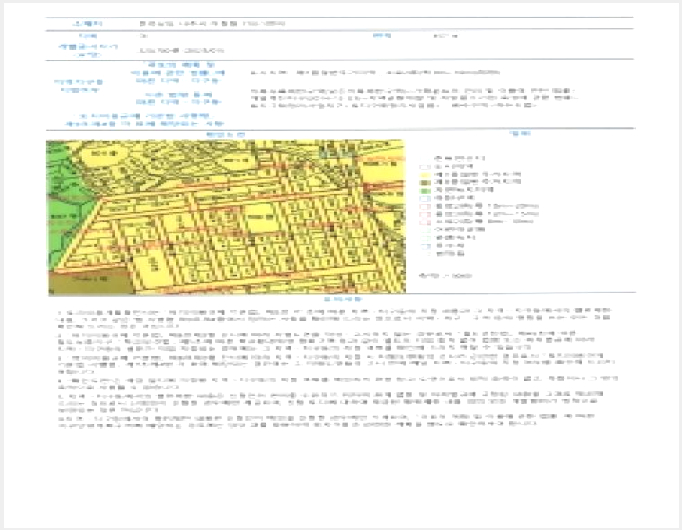The image size is (682, 530).
Task: Click the yellow legend color swatch
Action: coord(425,175)
